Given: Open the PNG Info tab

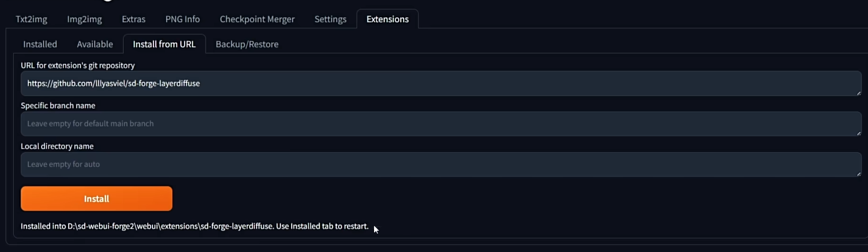Looking at the screenshot, I should coord(182,19).
